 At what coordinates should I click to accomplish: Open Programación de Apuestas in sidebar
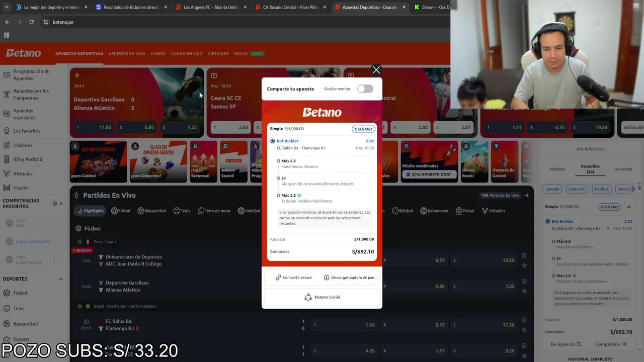coord(31,75)
